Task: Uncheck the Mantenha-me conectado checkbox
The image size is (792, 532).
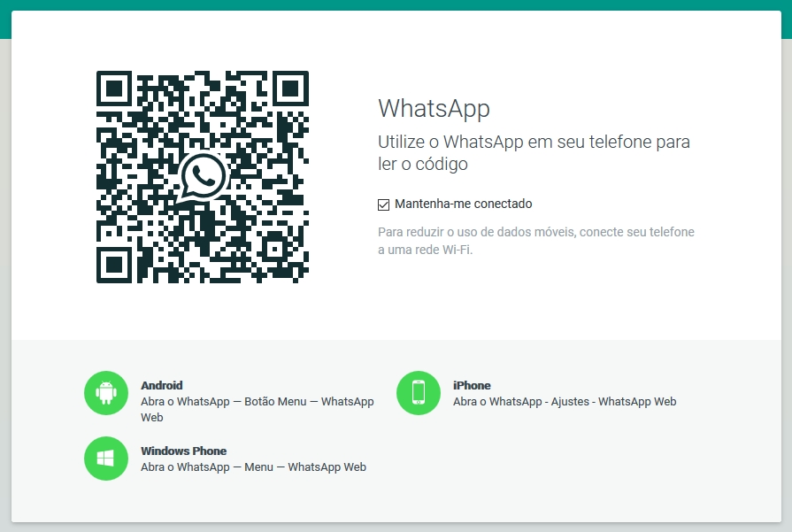Action: [x=383, y=204]
